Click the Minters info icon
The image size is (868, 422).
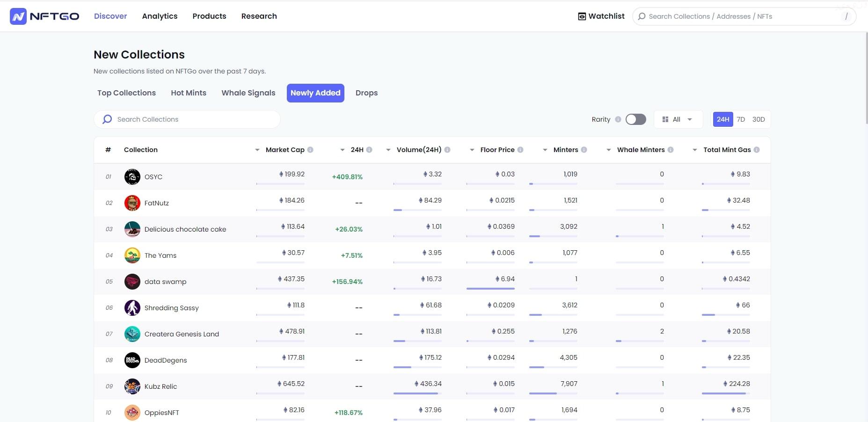tap(584, 150)
